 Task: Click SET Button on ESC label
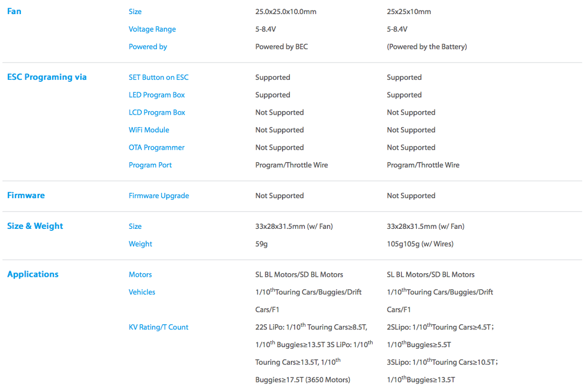click(158, 77)
